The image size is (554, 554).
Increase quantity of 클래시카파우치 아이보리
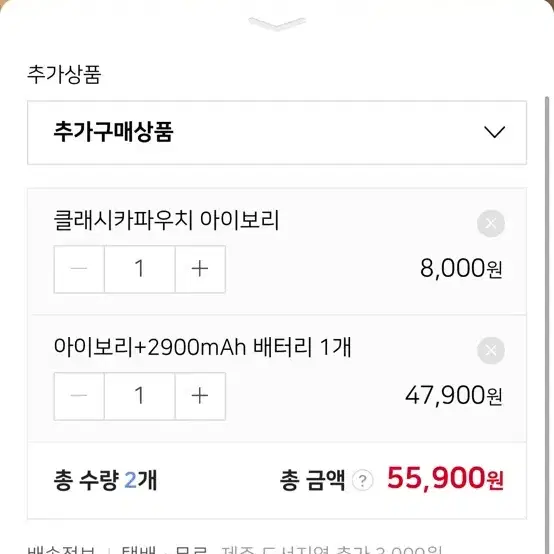click(x=200, y=269)
